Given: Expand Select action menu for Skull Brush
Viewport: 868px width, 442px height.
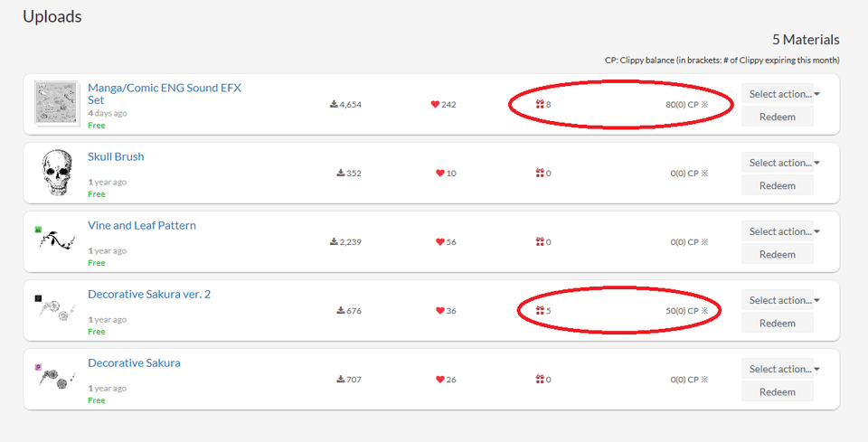Looking at the screenshot, I should point(781,163).
